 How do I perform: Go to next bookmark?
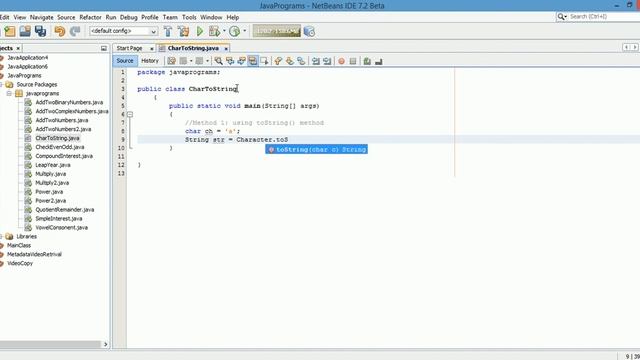(290, 61)
